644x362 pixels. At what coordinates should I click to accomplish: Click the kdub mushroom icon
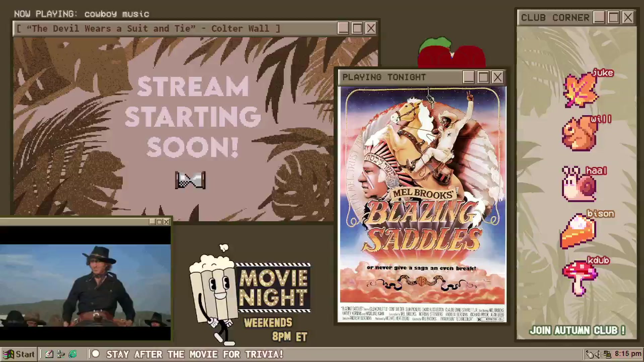pos(579,278)
